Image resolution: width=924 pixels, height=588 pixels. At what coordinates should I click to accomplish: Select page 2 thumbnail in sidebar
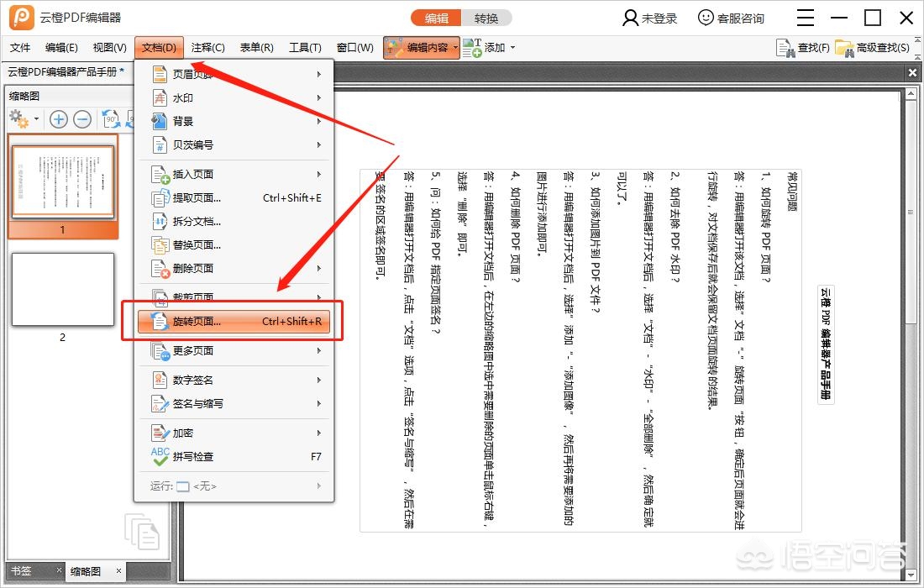point(63,288)
